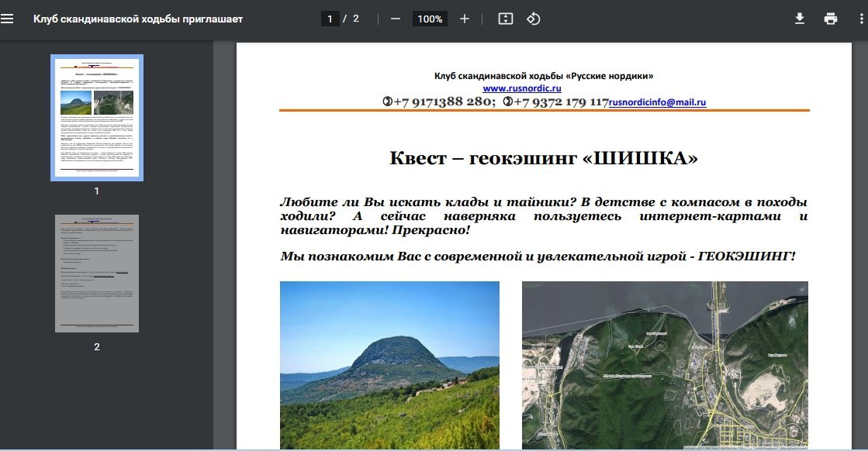Click the satellite map image
Image resolution: width=868 pixels, height=451 pixels.
pos(665,364)
